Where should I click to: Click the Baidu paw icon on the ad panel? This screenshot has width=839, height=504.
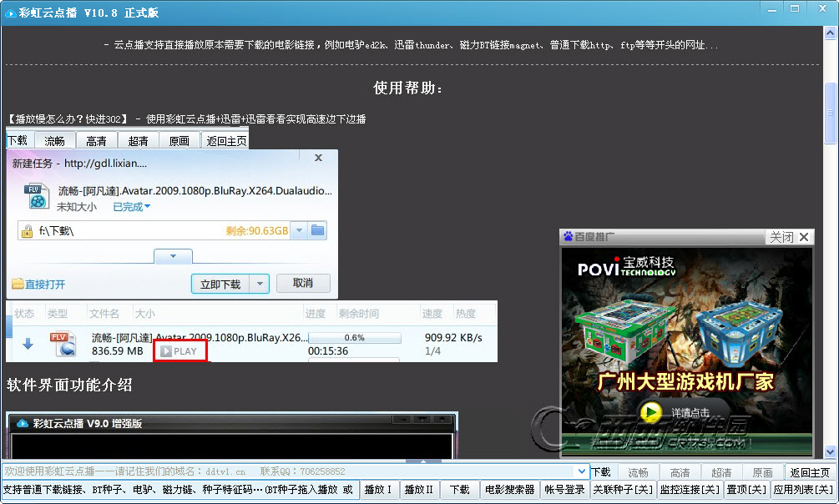click(569, 236)
